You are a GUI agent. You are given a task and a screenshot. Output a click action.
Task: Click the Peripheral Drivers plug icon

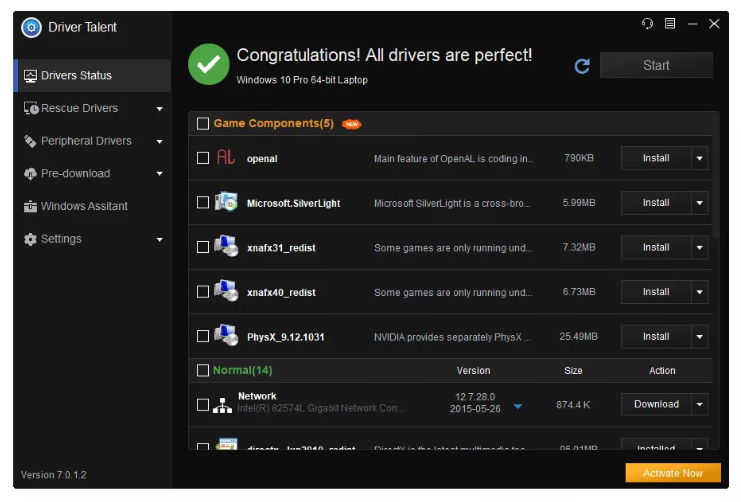pyautogui.click(x=30, y=141)
